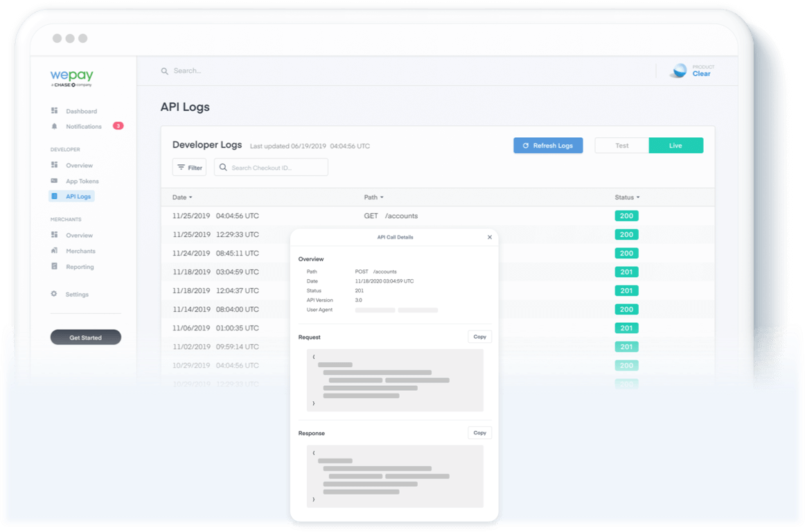Sort logs by the Date column
This screenshot has width=805, height=532.
tap(182, 197)
